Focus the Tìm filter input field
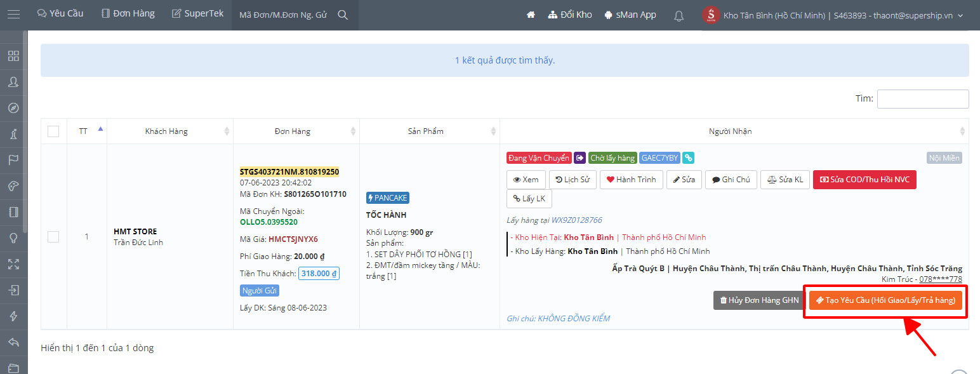The width and height of the screenshot is (980, 374). click(923, 99)
